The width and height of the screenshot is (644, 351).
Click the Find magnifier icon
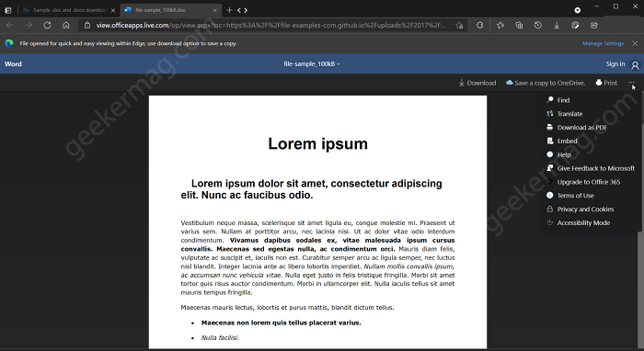coord(550,99)
